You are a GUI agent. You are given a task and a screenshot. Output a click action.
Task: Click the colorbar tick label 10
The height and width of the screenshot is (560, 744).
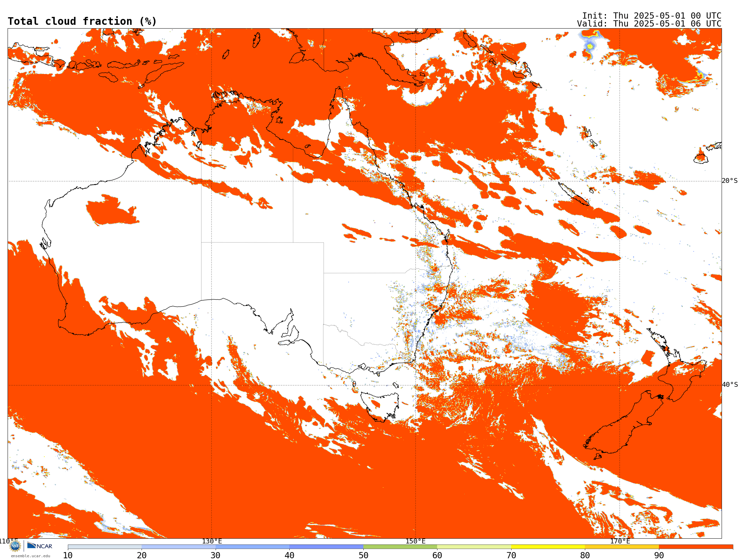point(68,555)
